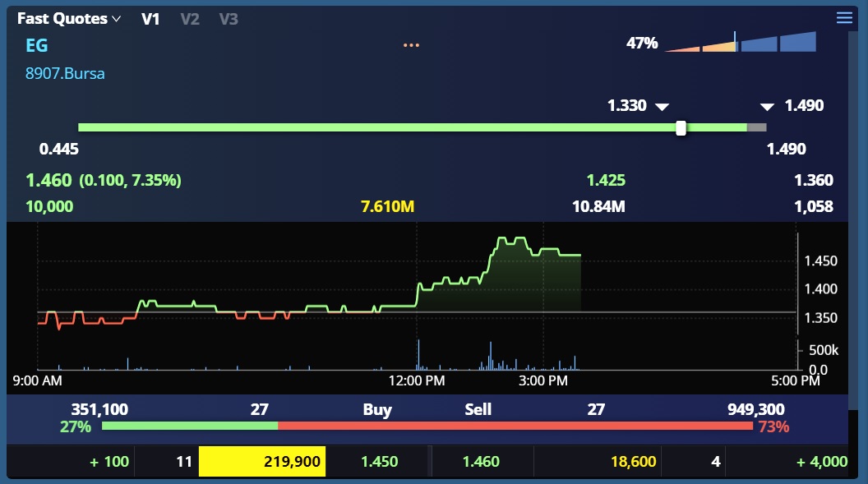Click the 8907.Bursa ticker code
This screenshot has height=484, width=868.
63,74
